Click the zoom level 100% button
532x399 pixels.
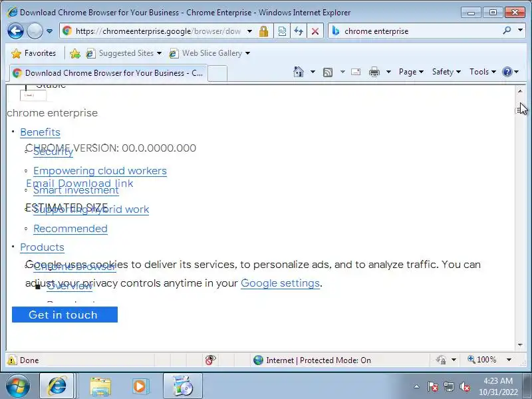(481, 360)
